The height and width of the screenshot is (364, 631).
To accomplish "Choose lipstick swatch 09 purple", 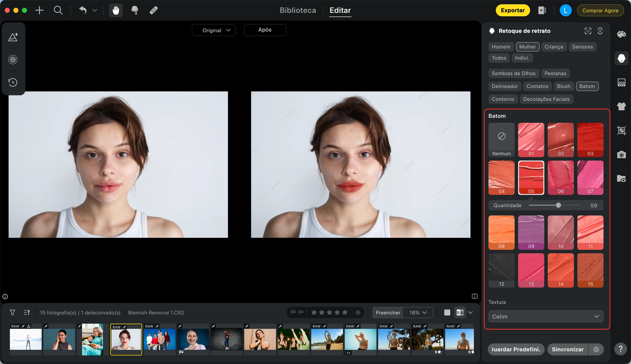I will (x=531, y=232).
